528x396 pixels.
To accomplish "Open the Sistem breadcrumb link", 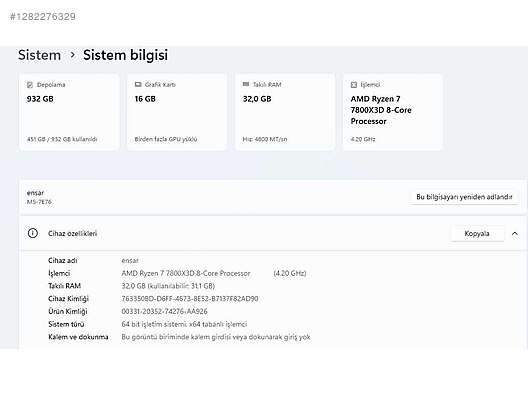I will (x=39, y=55).
